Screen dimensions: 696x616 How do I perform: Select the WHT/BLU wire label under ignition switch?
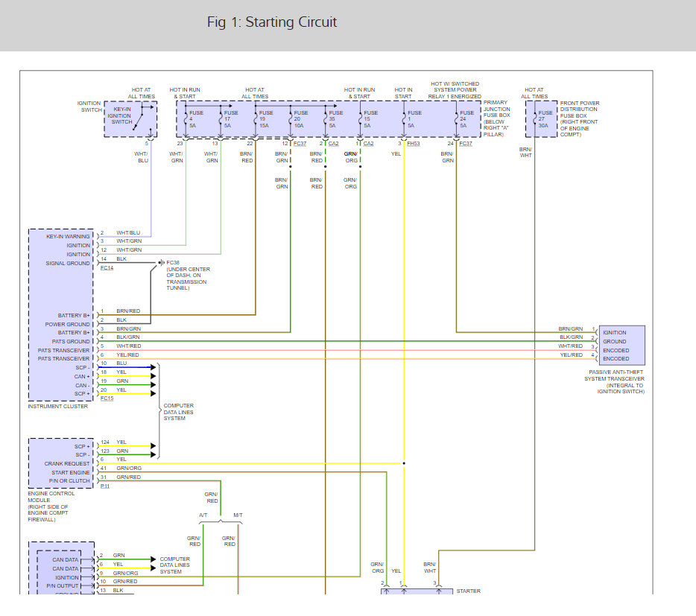tap(141, 157)
